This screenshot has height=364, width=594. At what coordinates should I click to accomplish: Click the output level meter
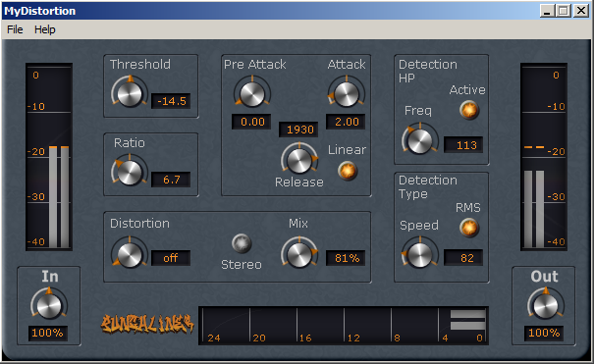(x=544, y=157)
